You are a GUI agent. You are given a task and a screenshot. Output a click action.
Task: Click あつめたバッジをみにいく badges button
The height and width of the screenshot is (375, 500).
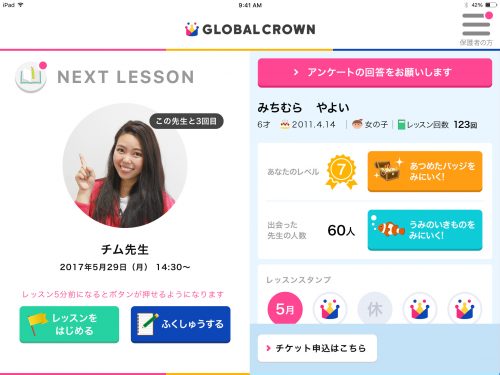click(425, 171)
